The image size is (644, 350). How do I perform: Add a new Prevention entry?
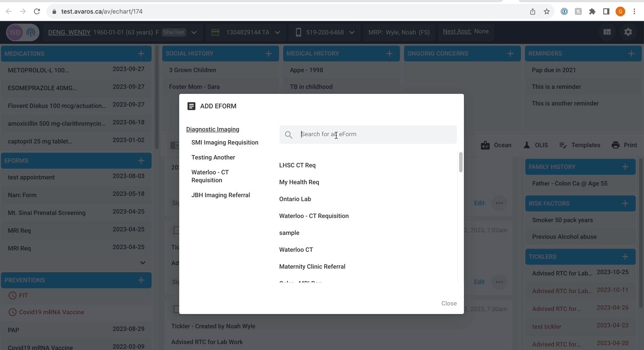[x=141, y=280]
